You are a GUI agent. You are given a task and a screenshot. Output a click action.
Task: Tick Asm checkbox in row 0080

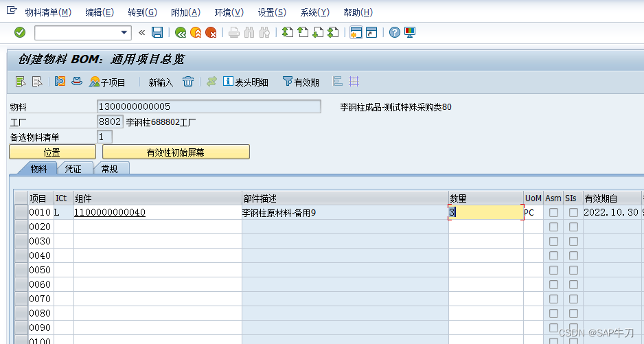553,313
